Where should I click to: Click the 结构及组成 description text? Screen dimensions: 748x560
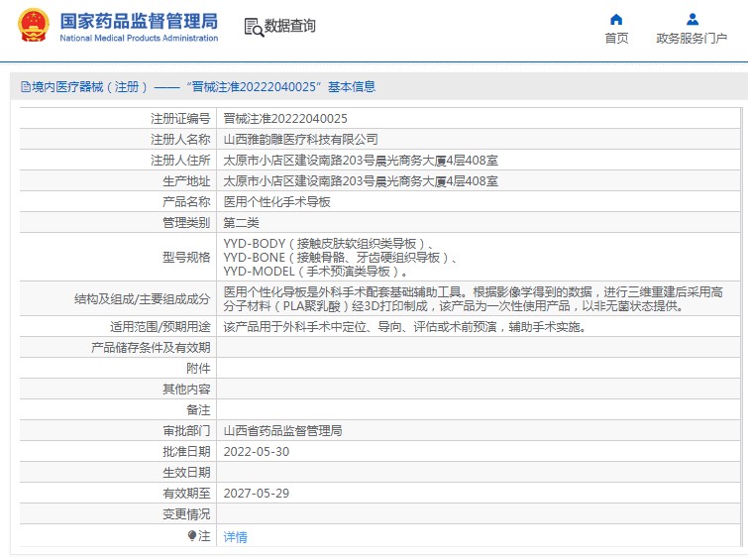474,299
